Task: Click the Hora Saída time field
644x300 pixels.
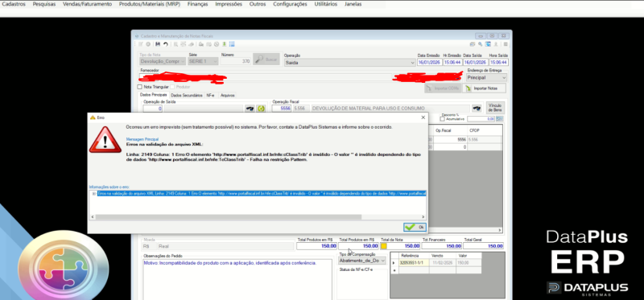Action: 498,63
